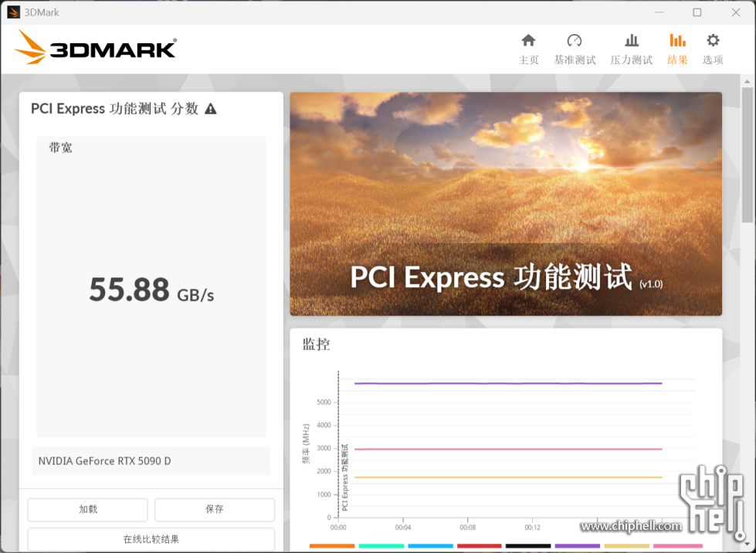Click the 55.88 GB/s bandwidth score
Image resolution: width=756 pixels, height=553 pixels.
pos(151,290)
